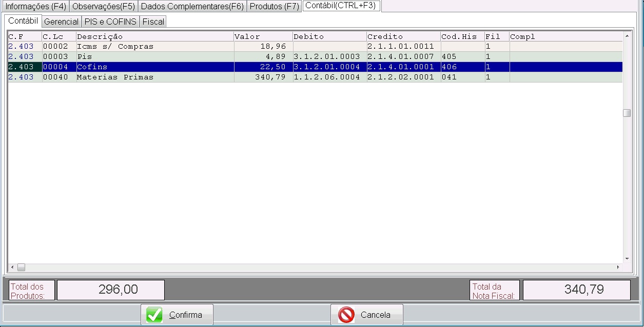Screen dimensions: 644x327
Task: Click the red Cancela prohibition icon
Action: (x=346, y=315)
